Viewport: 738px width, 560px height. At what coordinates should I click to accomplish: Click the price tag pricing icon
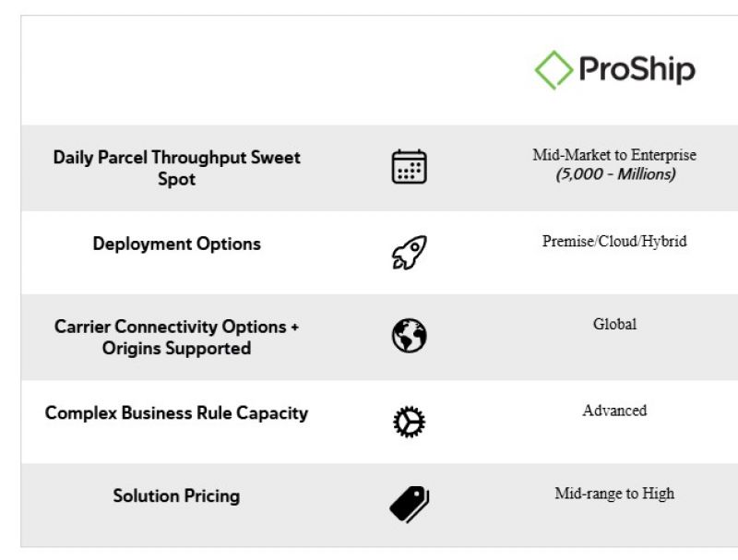409,505
